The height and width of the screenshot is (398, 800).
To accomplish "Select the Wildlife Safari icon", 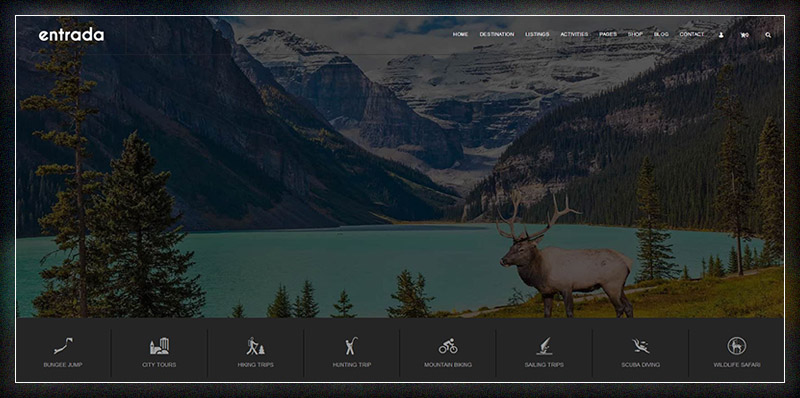I will (x=737, y=346).
